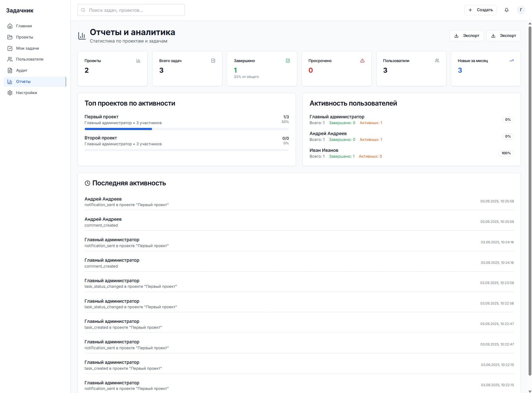This screenshot has height=393, width=532.
Task: Go to Мои задачи in sidebar
Action: click(27, 48)
